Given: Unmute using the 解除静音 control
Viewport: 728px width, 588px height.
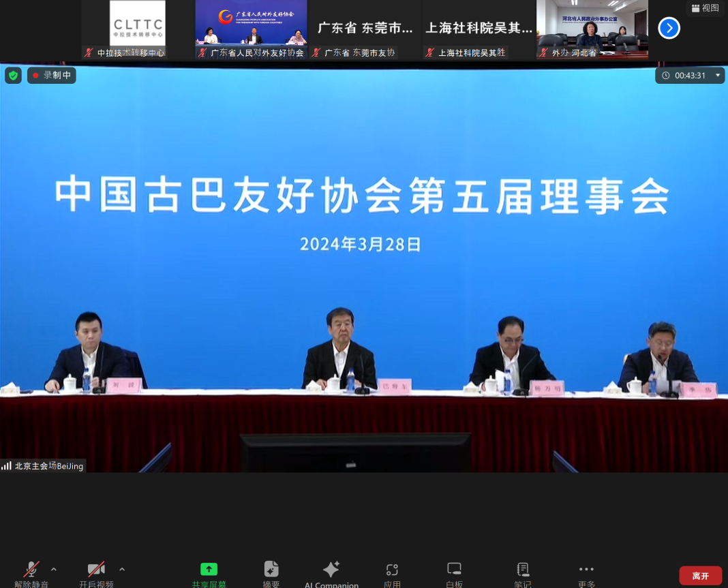Looking at the screenshot, I should (31, 573).
